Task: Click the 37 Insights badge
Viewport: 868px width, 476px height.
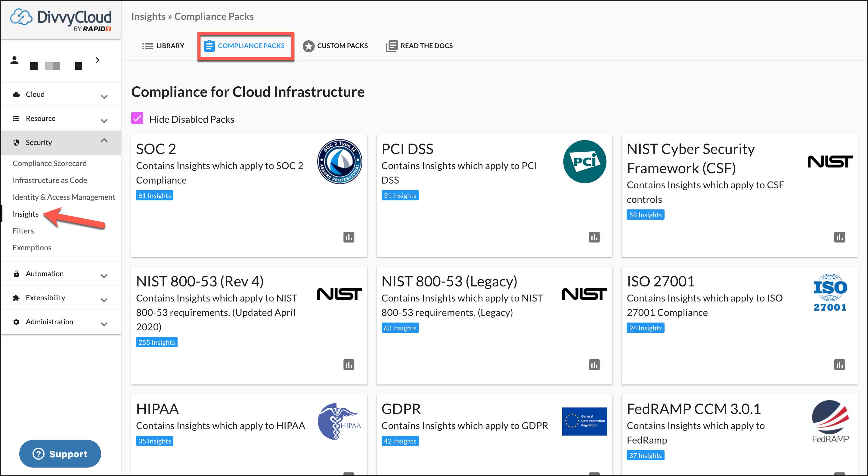Action: [x=645, y=456]
